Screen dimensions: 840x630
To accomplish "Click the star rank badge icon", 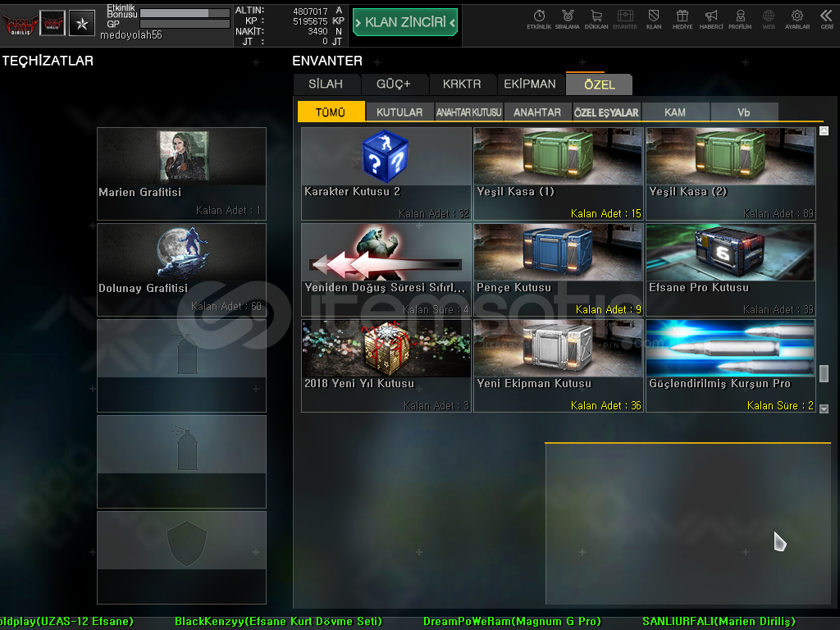I will [x=82, y=24].
